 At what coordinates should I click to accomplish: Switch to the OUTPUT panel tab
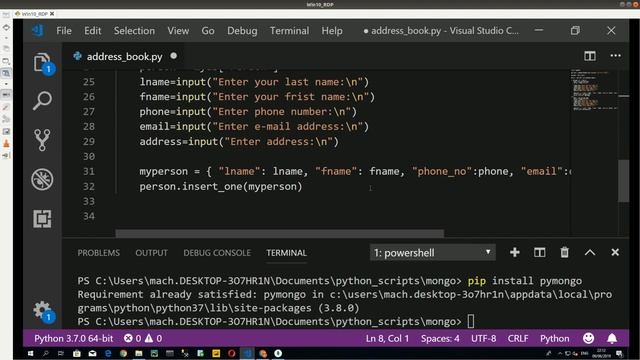[x=151, y=253]
